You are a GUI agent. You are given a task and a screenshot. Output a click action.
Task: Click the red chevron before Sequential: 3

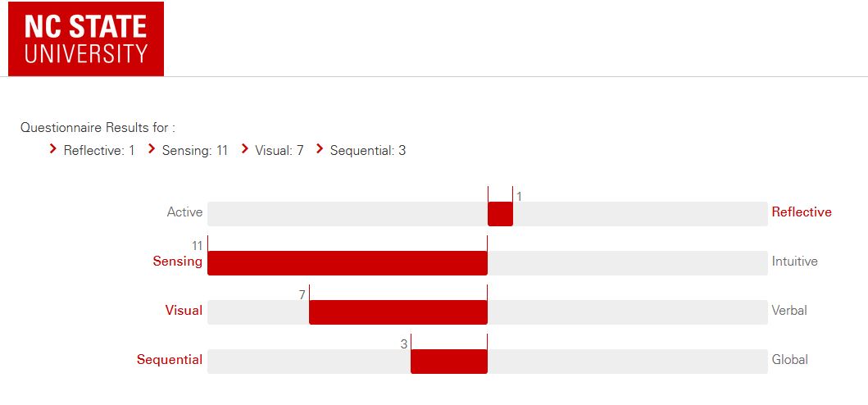pyautogui.click(x=320, y=149)
